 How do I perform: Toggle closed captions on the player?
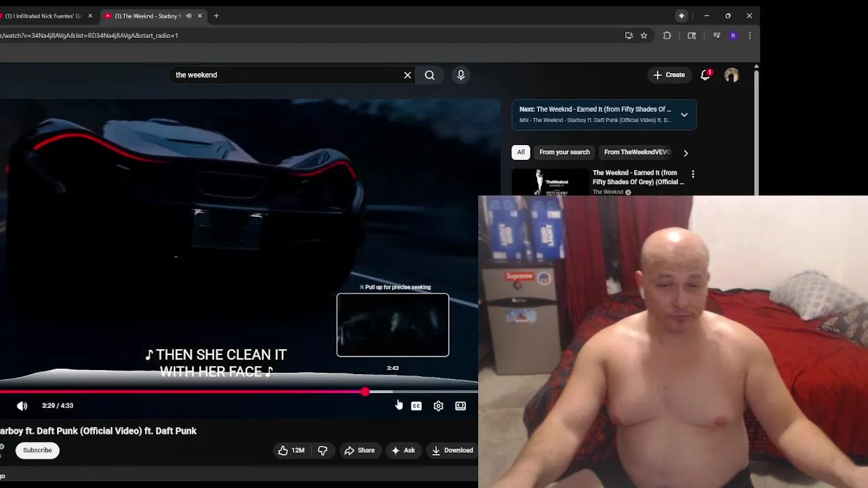(x=416, y=406)
